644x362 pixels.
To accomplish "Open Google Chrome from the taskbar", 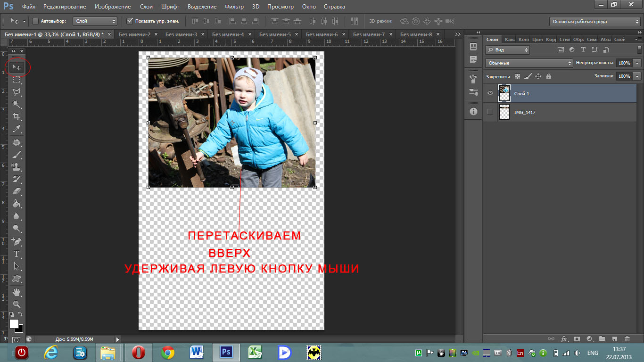I will pyautogui.click(x=168, y=352).
